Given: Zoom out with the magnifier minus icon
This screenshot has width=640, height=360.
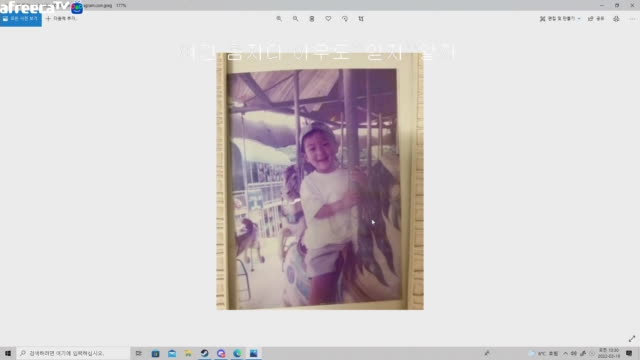Looking at the screenshot, I should tap(295, 19).
